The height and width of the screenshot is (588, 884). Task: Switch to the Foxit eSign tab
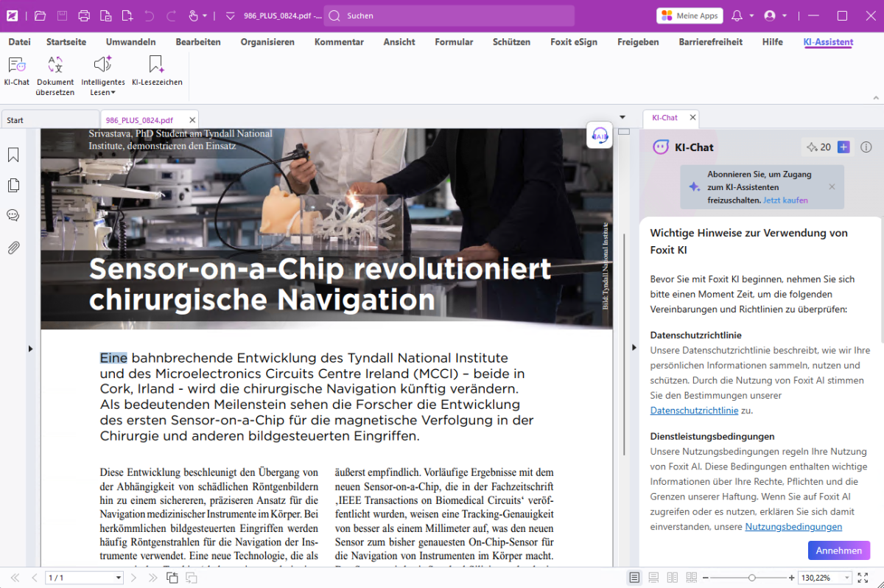coord(574,42)
